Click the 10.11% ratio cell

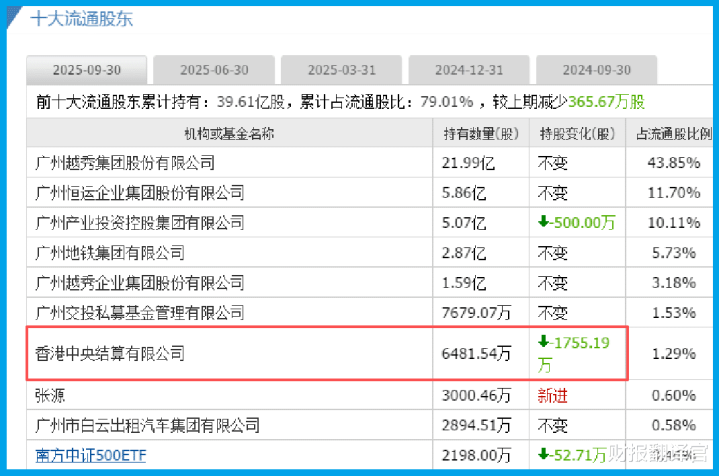[674, 223]
